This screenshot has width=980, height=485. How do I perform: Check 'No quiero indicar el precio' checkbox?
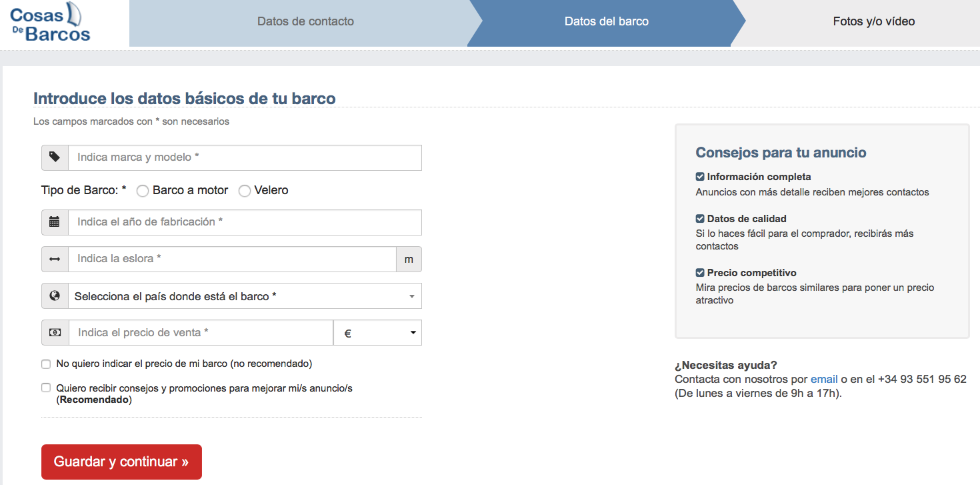[46, 364]
